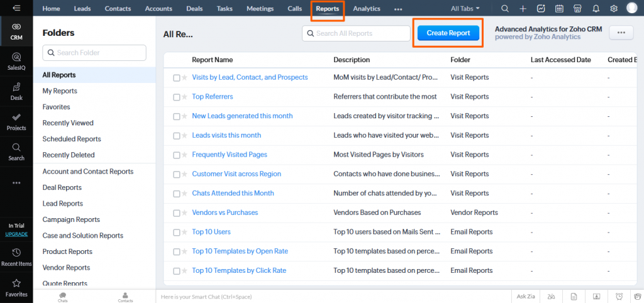Click the Ask Zia button
644x303 pixels.
525,297
